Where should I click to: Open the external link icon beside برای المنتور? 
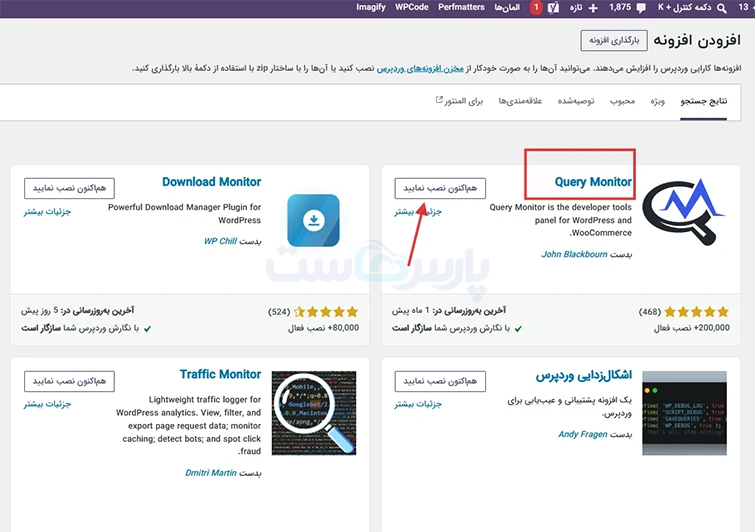[x=439, y=100]
